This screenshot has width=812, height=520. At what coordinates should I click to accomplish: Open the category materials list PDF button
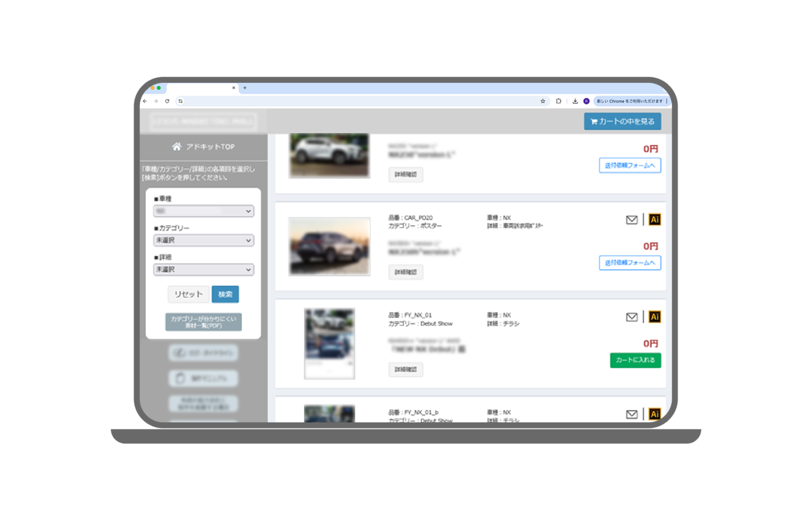click(x=204, y=322)
